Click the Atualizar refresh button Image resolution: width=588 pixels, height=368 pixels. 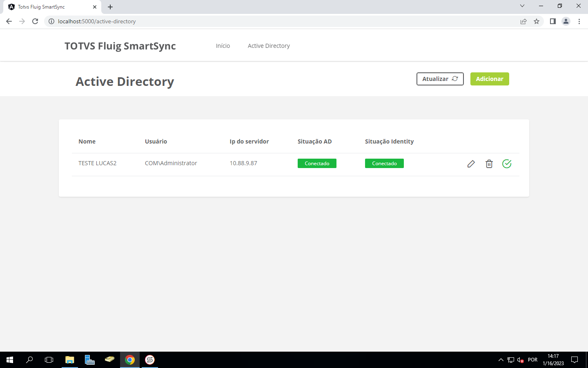click(440, 79)
